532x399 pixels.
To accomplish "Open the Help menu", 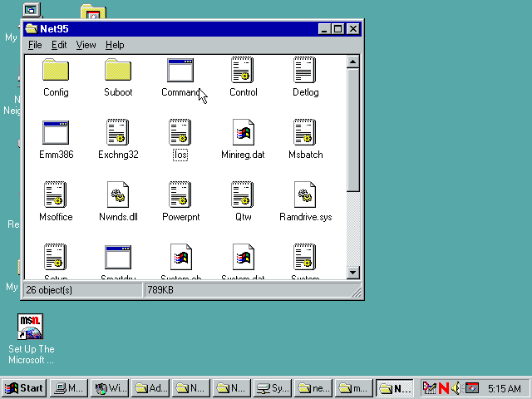I will (x=115, y=45).
